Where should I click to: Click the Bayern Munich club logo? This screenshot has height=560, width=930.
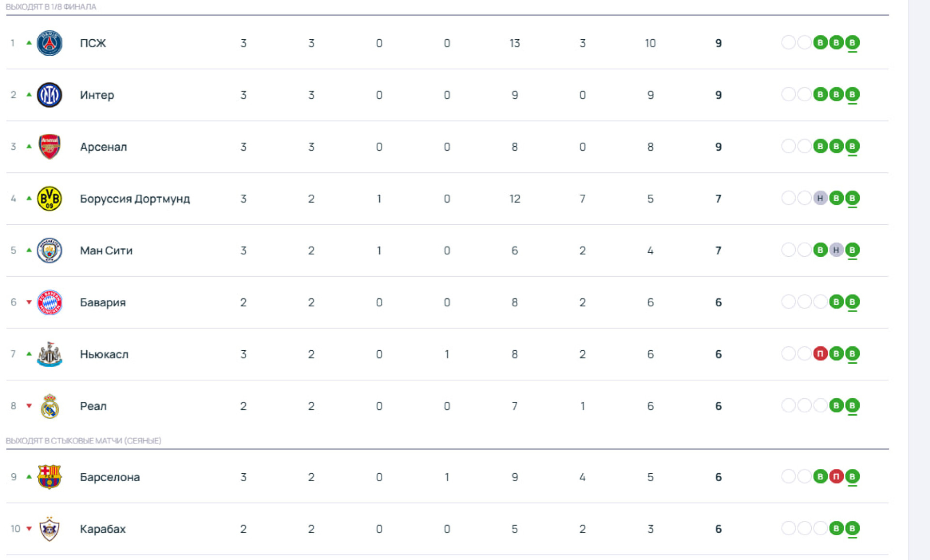49,302
